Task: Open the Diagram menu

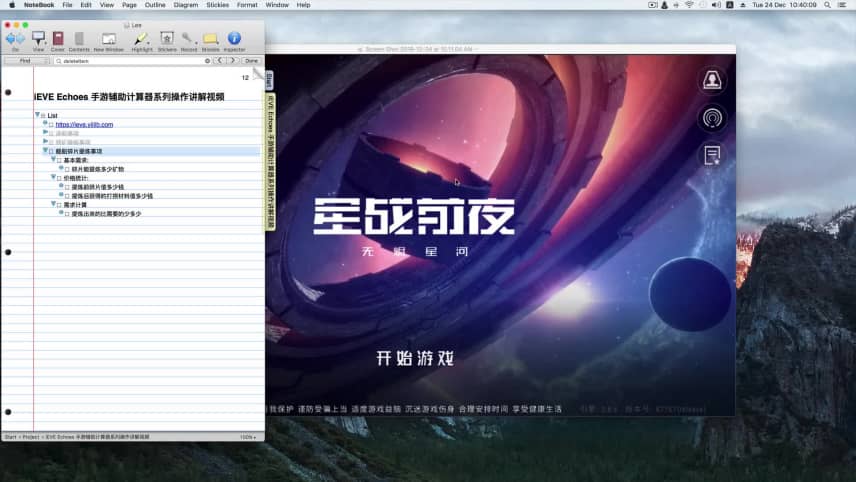Action: coord(186,5)
